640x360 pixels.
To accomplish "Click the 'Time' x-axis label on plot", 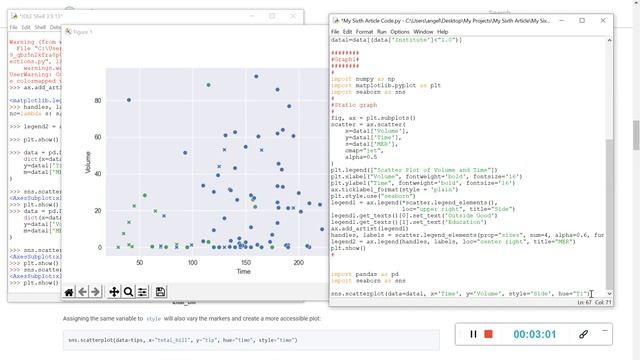I will pos(244,271).
